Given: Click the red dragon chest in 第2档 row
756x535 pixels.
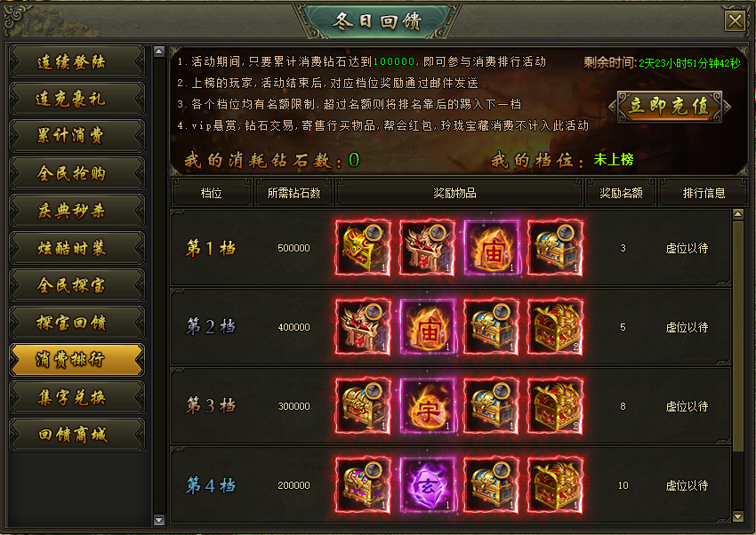Looking at the screenshot, I should (555, 327).
